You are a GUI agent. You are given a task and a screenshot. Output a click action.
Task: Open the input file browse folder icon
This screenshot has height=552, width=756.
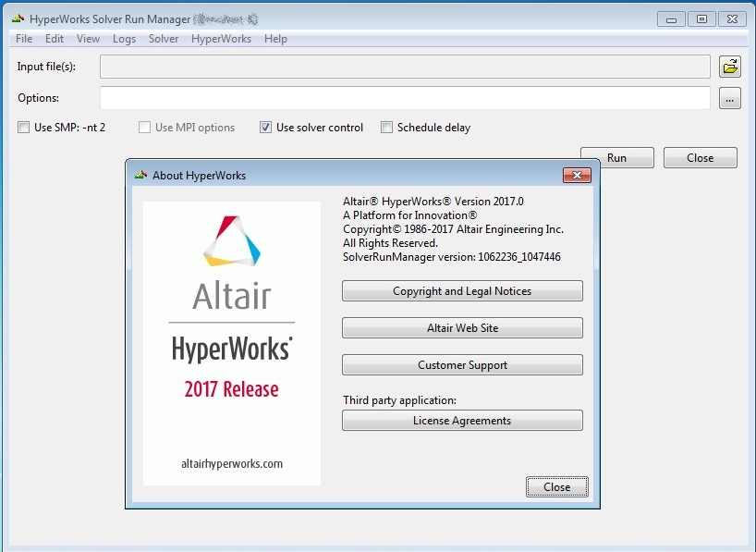(730, 67)
